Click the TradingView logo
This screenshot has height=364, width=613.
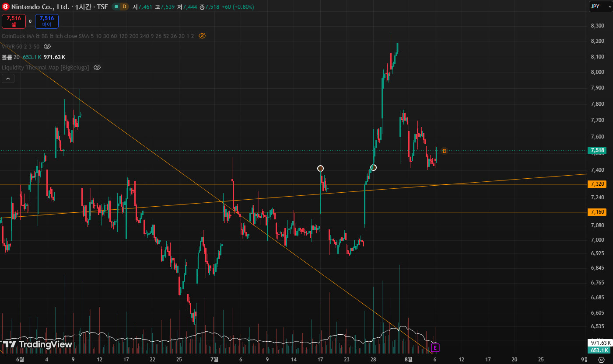(x=38, y=344)
